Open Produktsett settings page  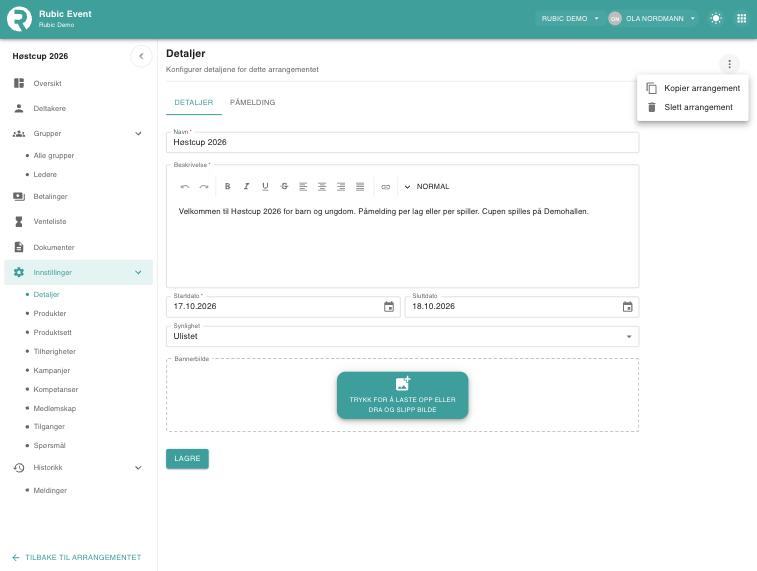(53, 333)
